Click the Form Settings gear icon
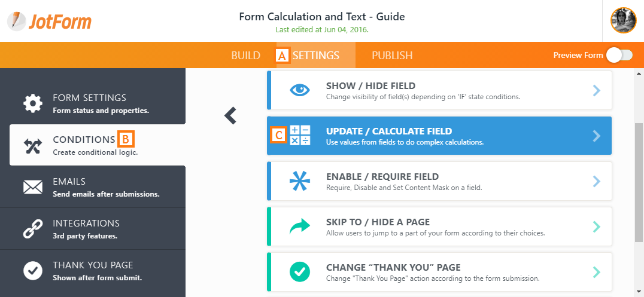 (33, 103)
